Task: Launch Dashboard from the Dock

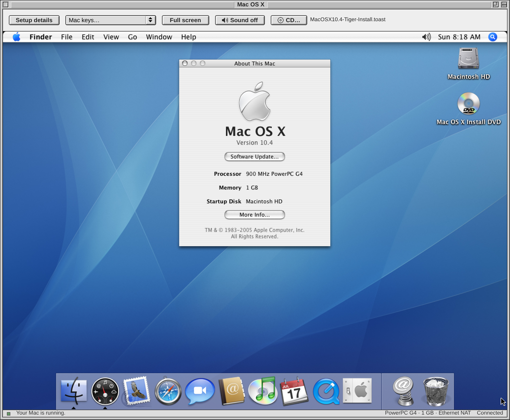Action: tap(105, 391)
